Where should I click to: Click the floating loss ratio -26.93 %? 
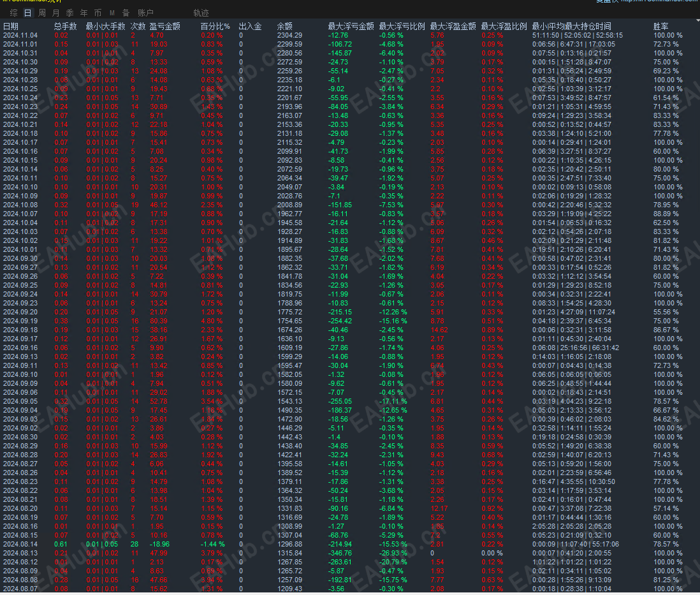point(393,554)
